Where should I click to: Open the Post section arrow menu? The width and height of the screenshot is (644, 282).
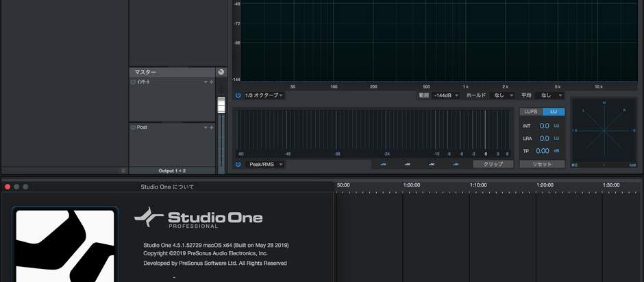(206, 128)
